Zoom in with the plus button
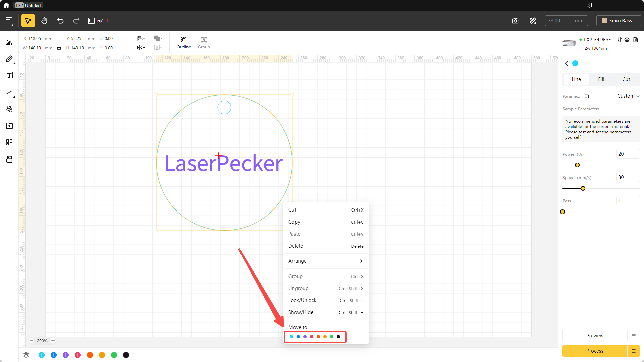The width and height of the screenshot is (644, 362). click(x=53, y=341)
